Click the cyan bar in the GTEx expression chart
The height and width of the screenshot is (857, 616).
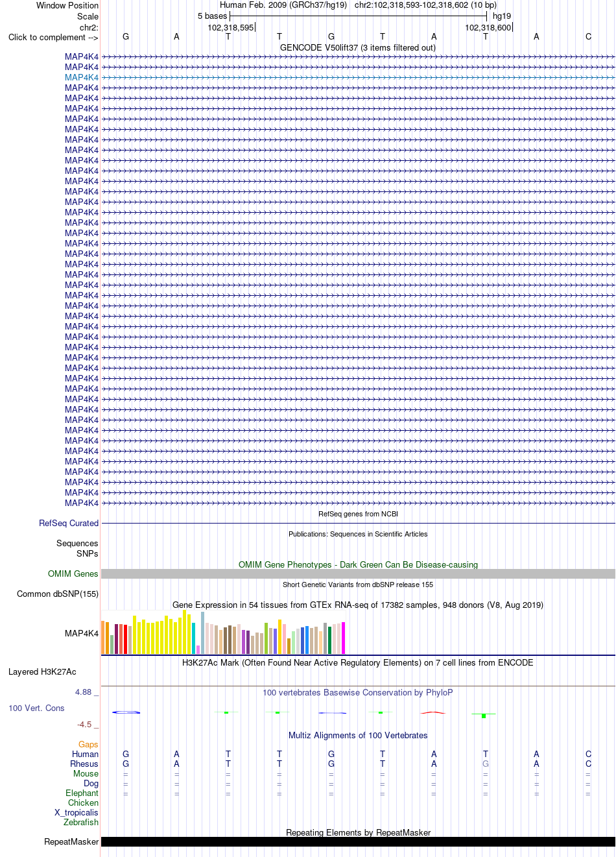coord(193,638)
